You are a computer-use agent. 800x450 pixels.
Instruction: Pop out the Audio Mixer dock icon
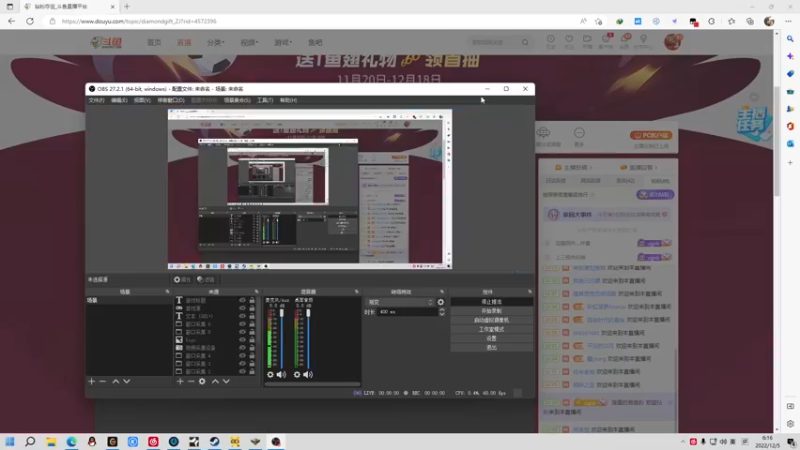click(x=357, y=292)
